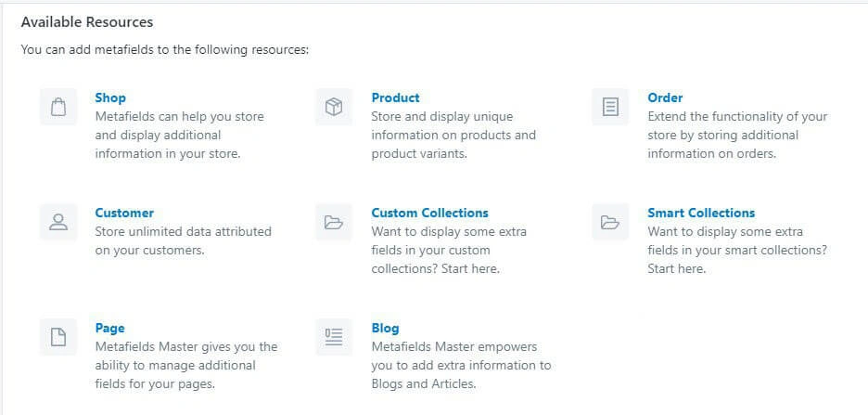The height and width of the screenshot is (415, 868).
Task: Click the shopping bag icon for Shop
Action: 58,107
